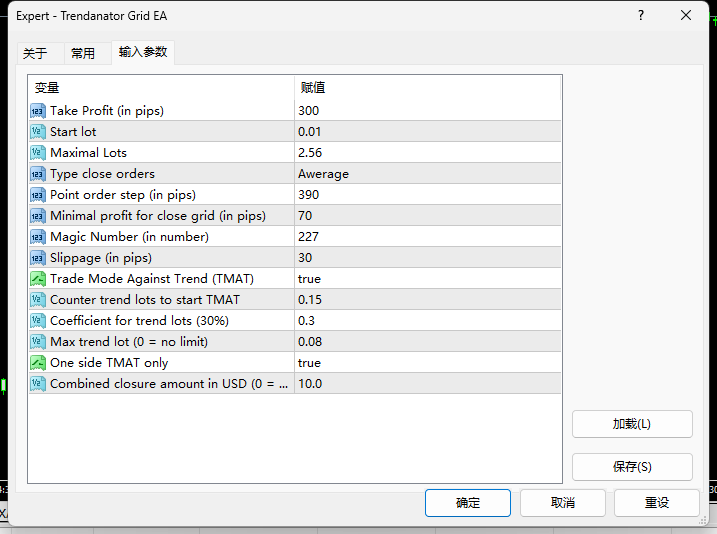717x534 pixels.
Task: Select Combined closure amount in USD label
Action: (169, 384)
